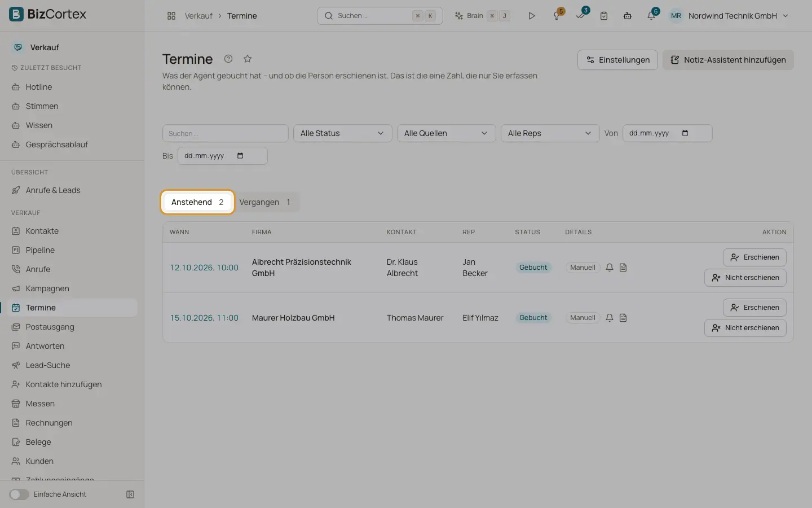Click Notiz-Assistent hinzufügen button
812x508 pixels.
tap(728, 60)
